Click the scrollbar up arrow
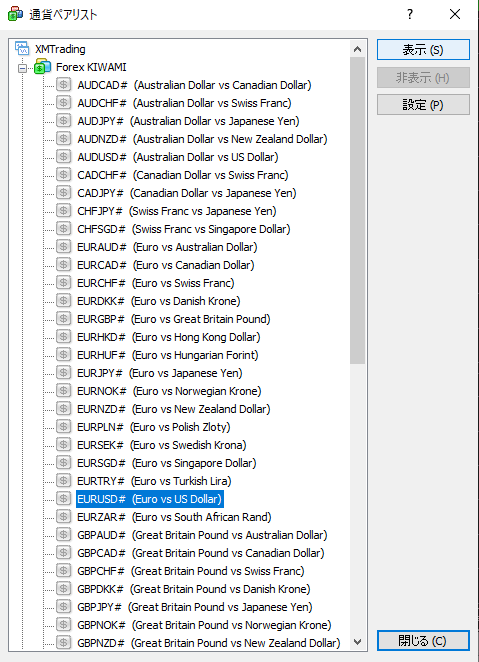This screenshot has width=479, height=662. pos(357,49)
